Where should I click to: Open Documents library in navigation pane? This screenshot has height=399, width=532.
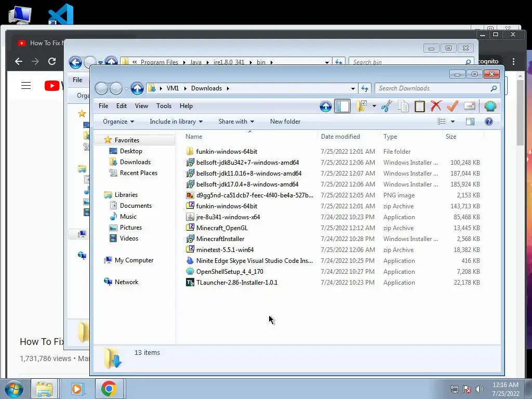point(136,206)
